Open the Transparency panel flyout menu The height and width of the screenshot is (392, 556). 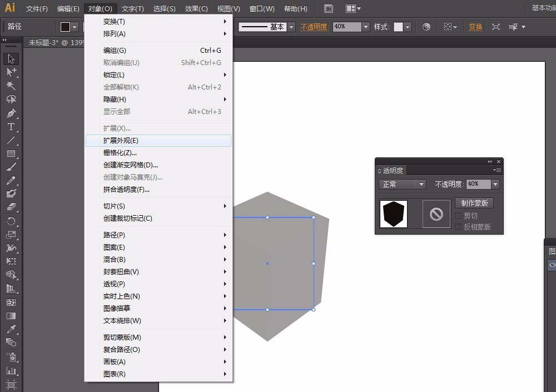click(x=497, y=170)
